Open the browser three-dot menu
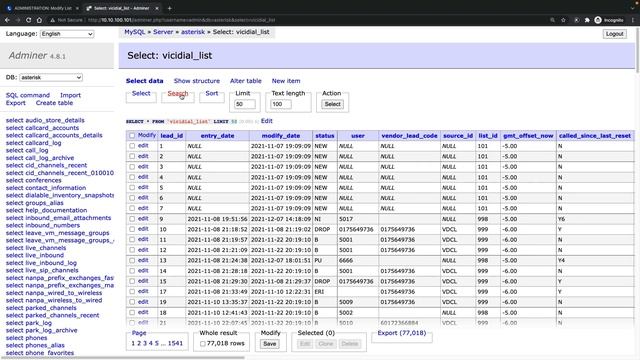Image resolution: width=640 pixels, height=360 pixels. [x=633, y=20]
